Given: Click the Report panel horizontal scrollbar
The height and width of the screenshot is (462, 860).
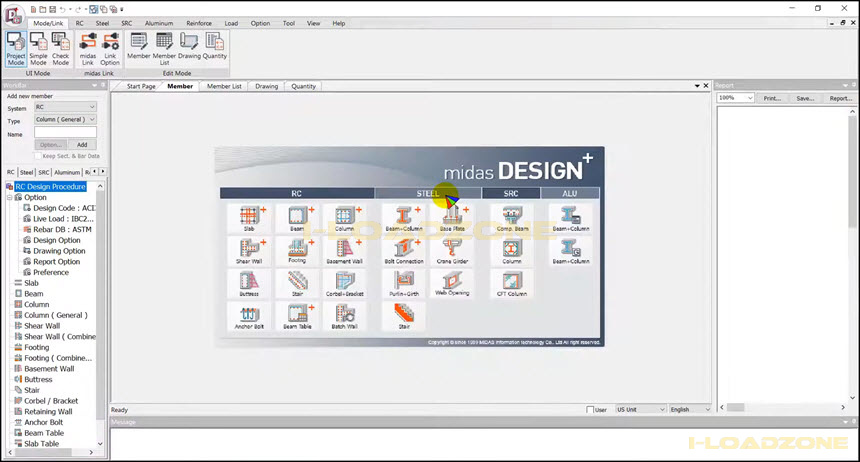Looking at the screenshot, I should pyautogui.click(x=783, y=408).
